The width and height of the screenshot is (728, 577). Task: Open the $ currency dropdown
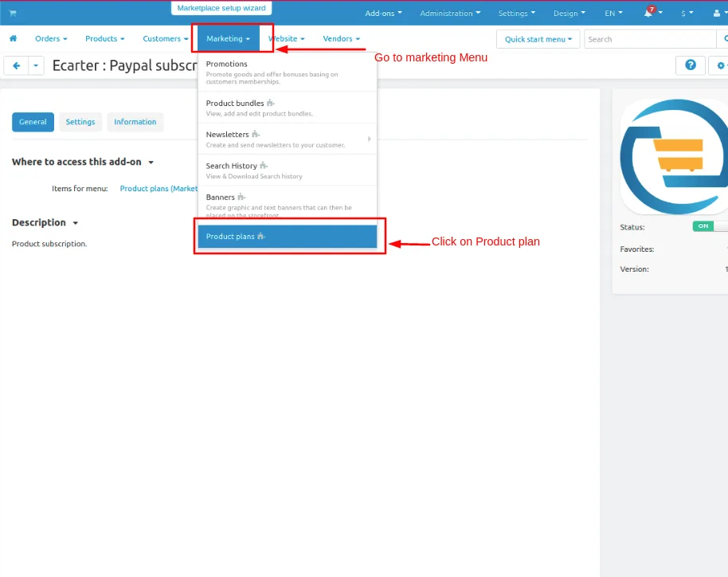pyautogui.click(x=687, y=13)
